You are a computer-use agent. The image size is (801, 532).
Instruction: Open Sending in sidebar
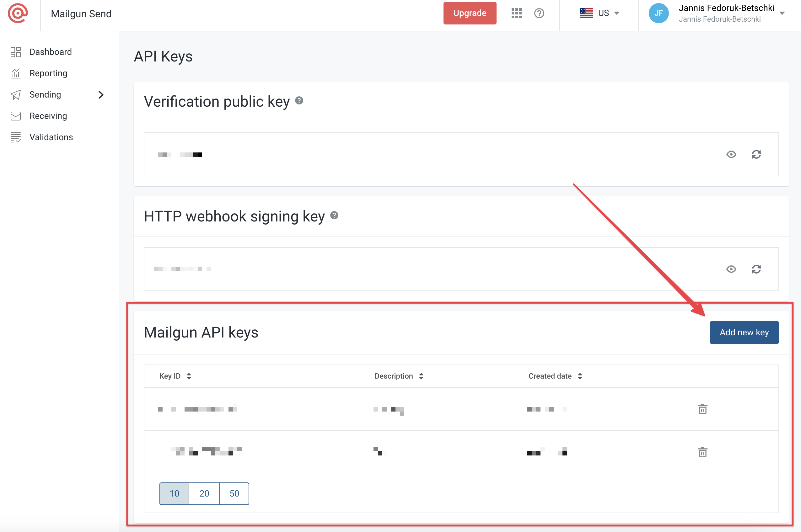tap(45, 95)
